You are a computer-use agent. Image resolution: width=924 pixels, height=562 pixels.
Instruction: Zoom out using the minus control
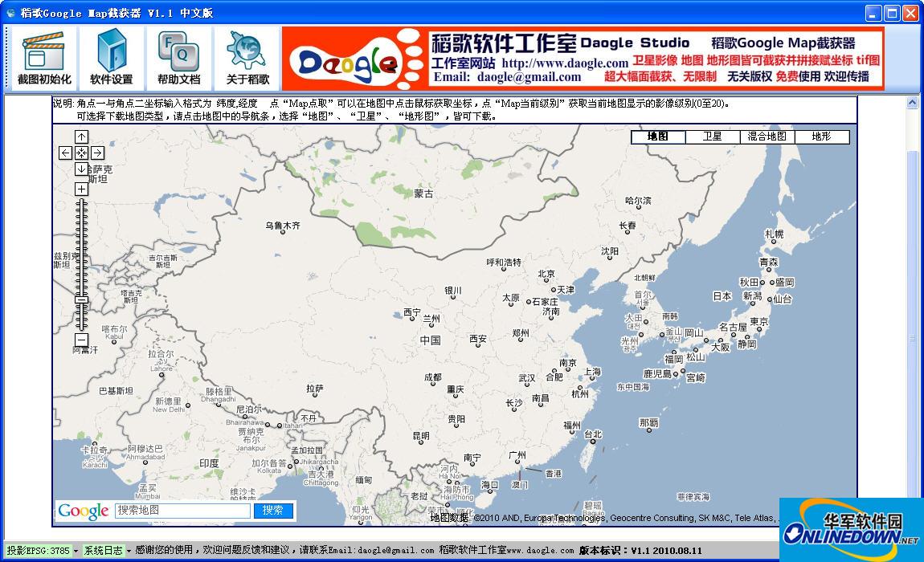pyautogui.click(x=81, y=341)
